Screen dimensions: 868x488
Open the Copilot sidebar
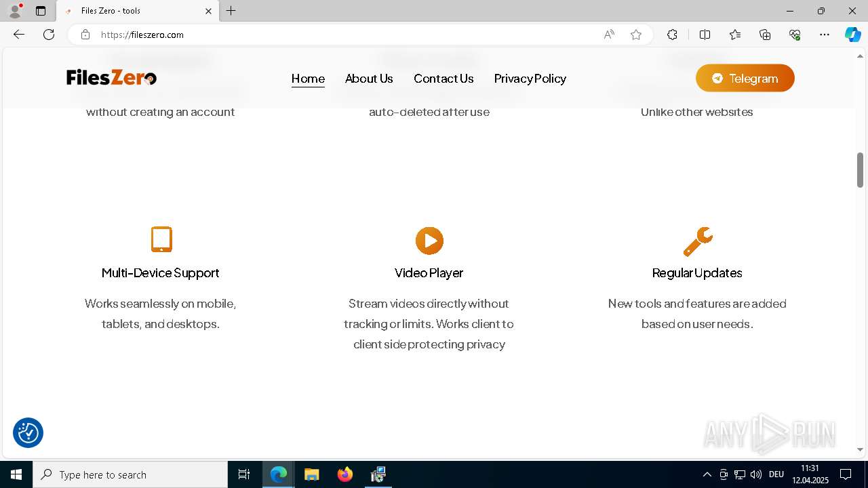click(x=852, y=35)
